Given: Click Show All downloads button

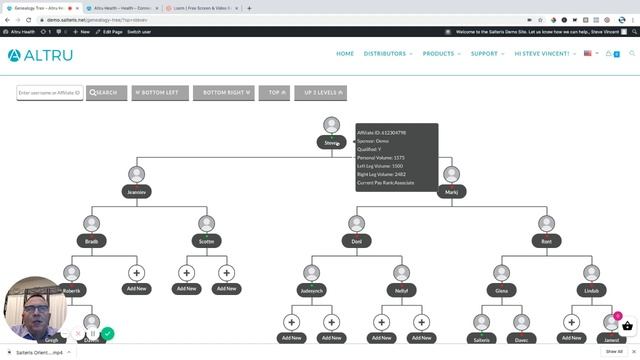Looking at the screenshot, I should tap(614, 352).
